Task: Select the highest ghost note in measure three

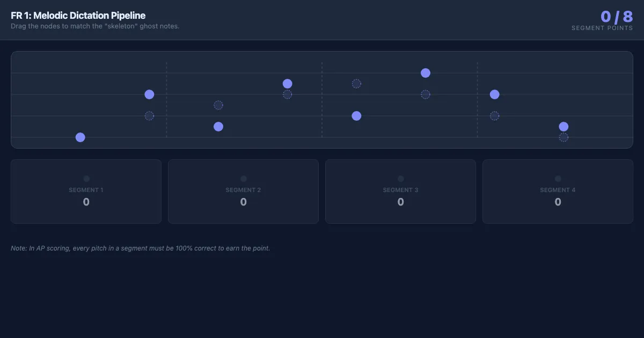Action: pos(356,84)
